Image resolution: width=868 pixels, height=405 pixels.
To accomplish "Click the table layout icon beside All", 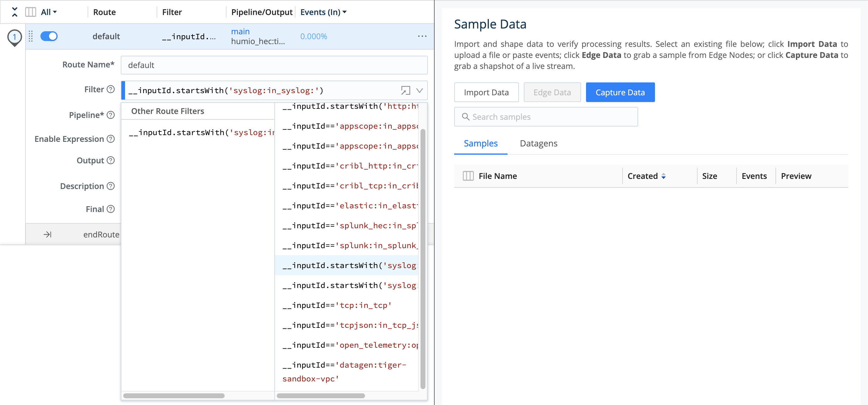I will (30, 12).
